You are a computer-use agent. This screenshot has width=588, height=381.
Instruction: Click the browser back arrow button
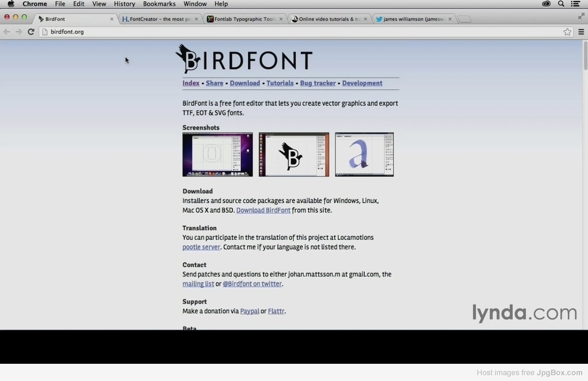tap(7, 32)
